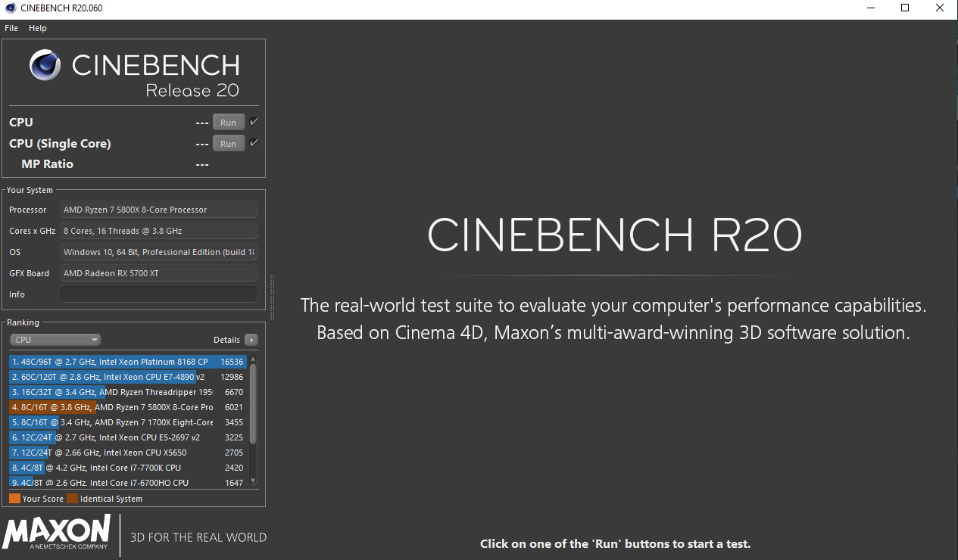Click the MP Ratio label
Viewport: 958px width, 560px height.
coord(47,164)
